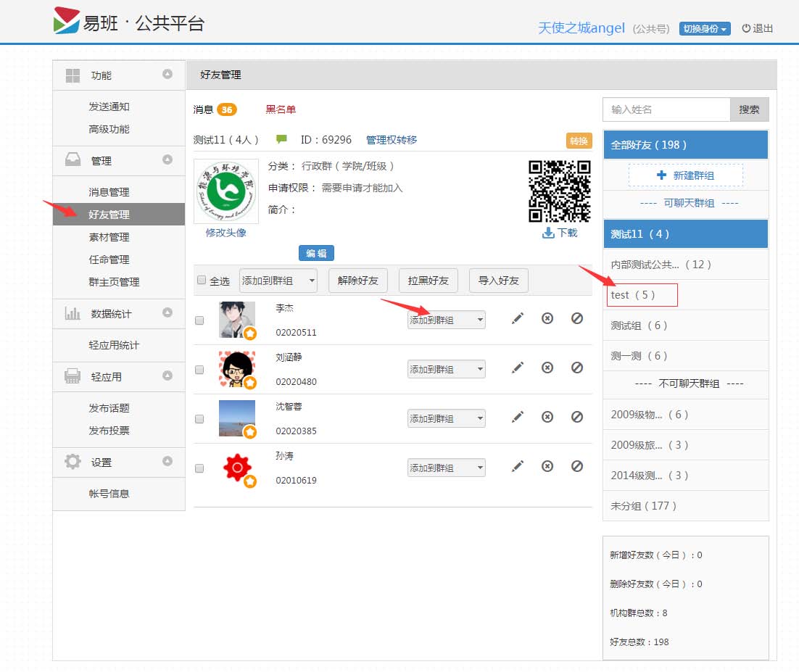Click the 导入好友 button
This screenshot has width=799, height=672.
coord(498,281)
